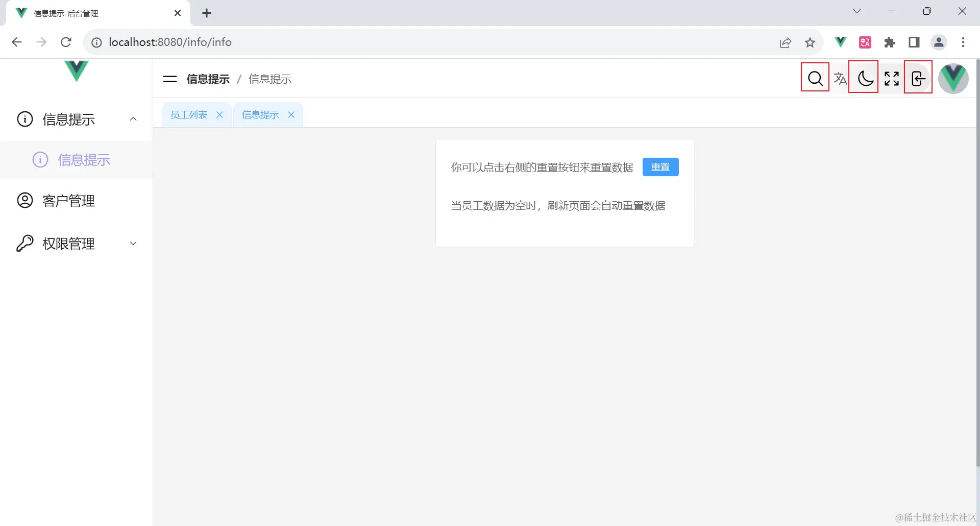The height and width of the screenshot is (526, 980).
Task: Open the Chrome three-dot menu
Action: pos(963,42)
